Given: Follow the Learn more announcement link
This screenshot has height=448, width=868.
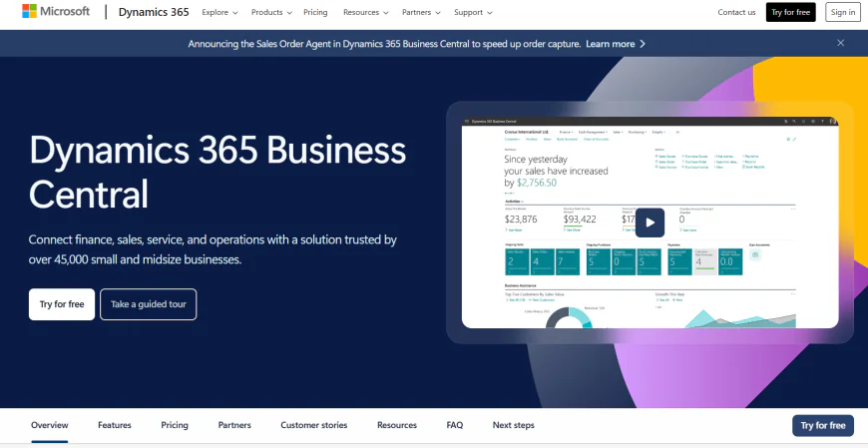Looking at the screenshot, I should click(610, 44).
